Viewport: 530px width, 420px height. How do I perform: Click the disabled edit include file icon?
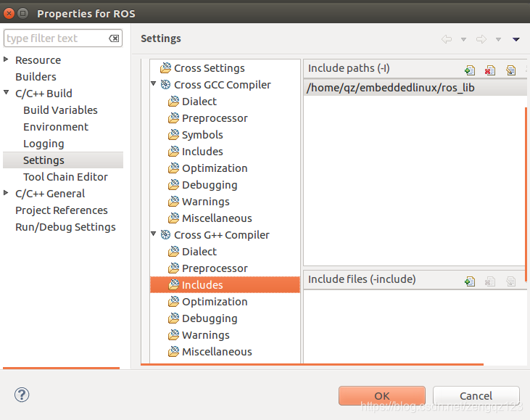tap(510, 281)
